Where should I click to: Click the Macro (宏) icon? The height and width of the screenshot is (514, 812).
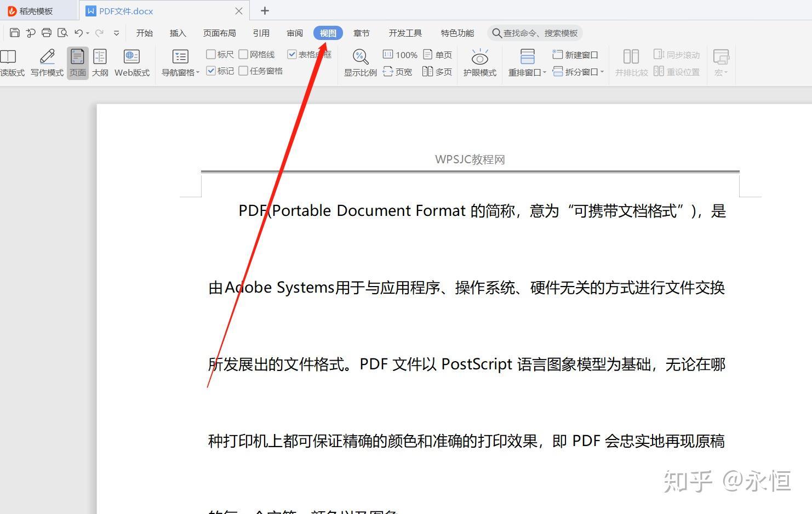coord(721,57)
